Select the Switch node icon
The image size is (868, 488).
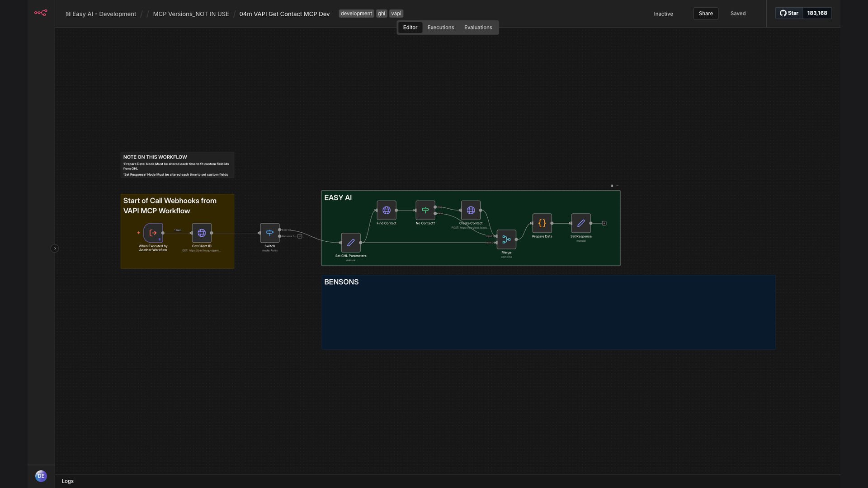pyautogui.click(x=270, y=233)
